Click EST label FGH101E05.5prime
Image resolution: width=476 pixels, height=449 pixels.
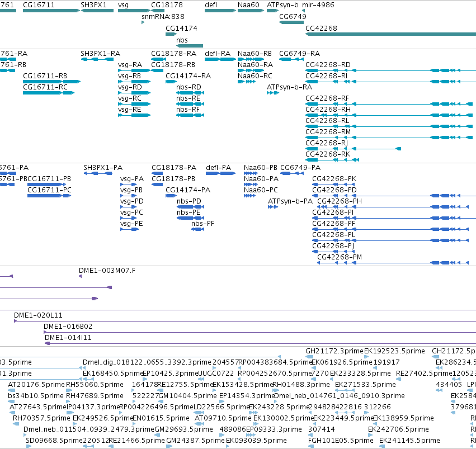pyautogui.click(x=341, y=441)
